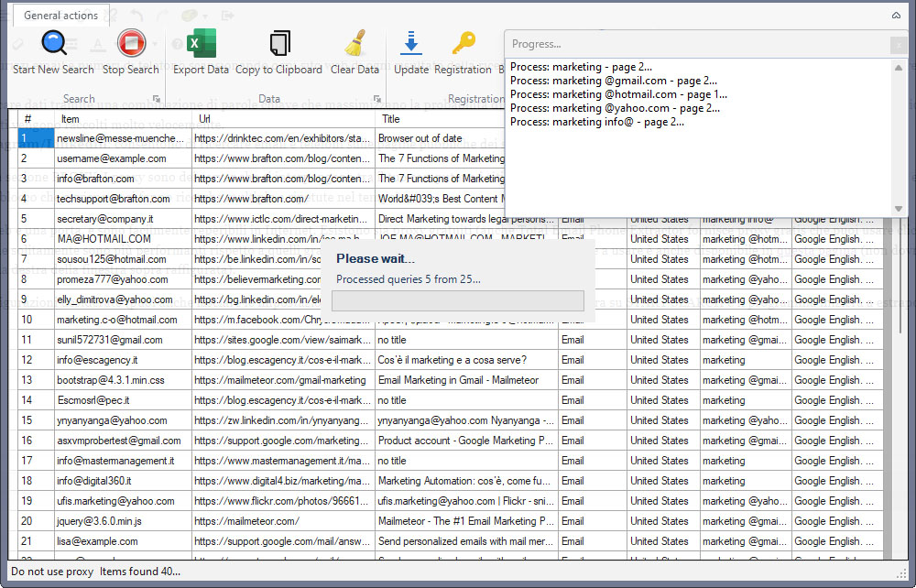
Task: Click the Browser out of date title
Action: (440, 138)
